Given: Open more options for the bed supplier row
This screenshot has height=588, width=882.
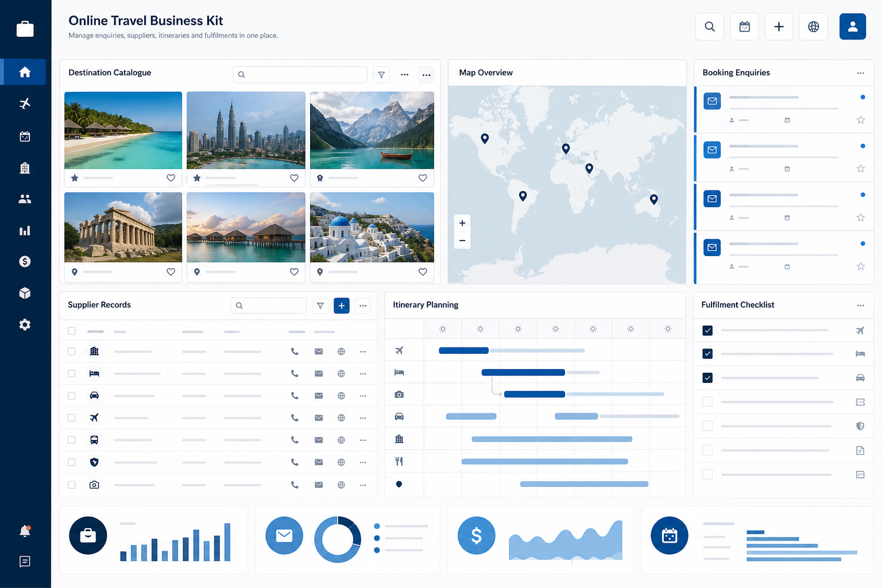Looking at the screenshot, I should click(x=363, y=373).
